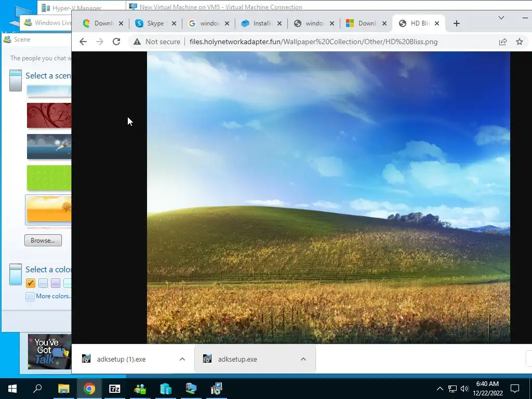Click the volume speaker tray icon
Image resolution: width=532 pixels, height=399 pixels.
coord(464,389)
